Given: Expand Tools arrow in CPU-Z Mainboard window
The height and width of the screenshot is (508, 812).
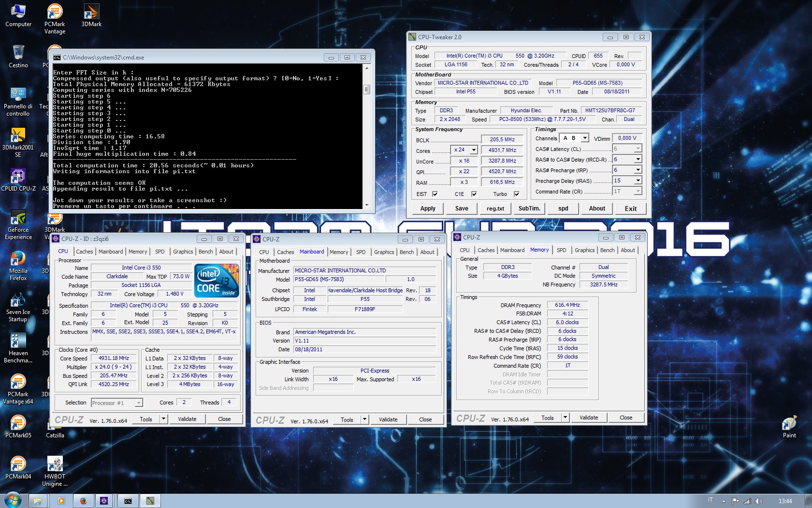Looking at the screenshot, I should (x=364, y=419).
